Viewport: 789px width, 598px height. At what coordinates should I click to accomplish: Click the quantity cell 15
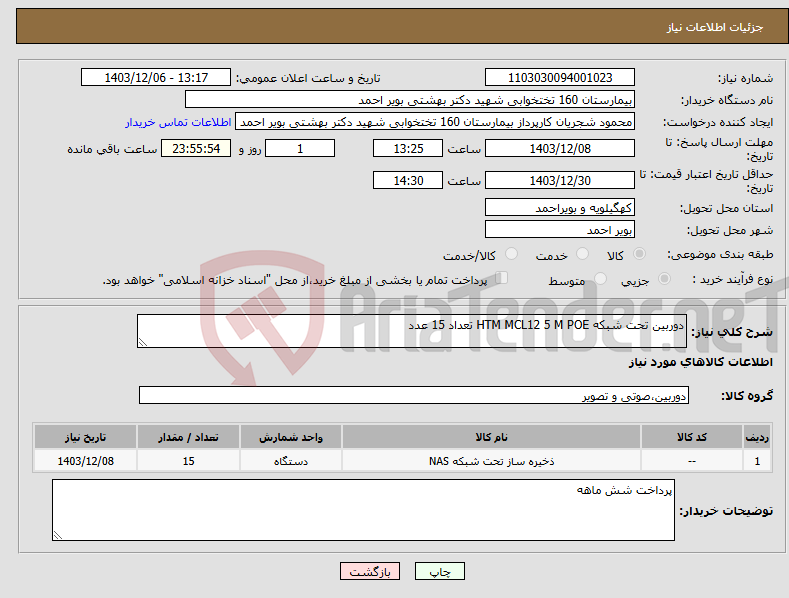[188, 461]
